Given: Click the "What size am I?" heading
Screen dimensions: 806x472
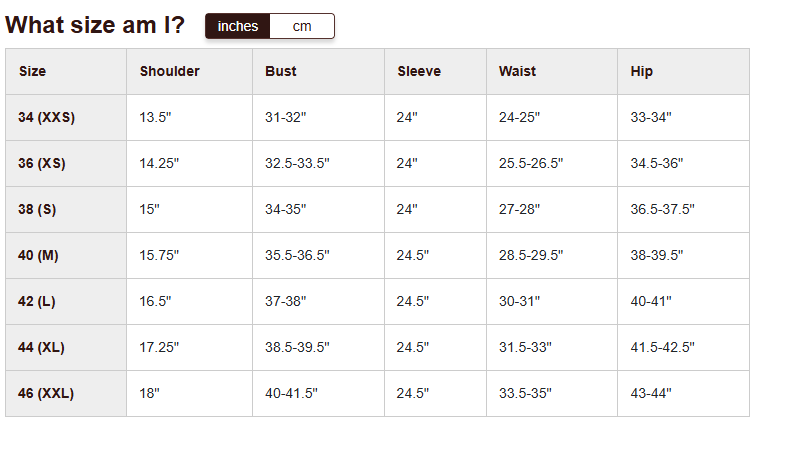Looking at the screenshot, I should (95, 26).
